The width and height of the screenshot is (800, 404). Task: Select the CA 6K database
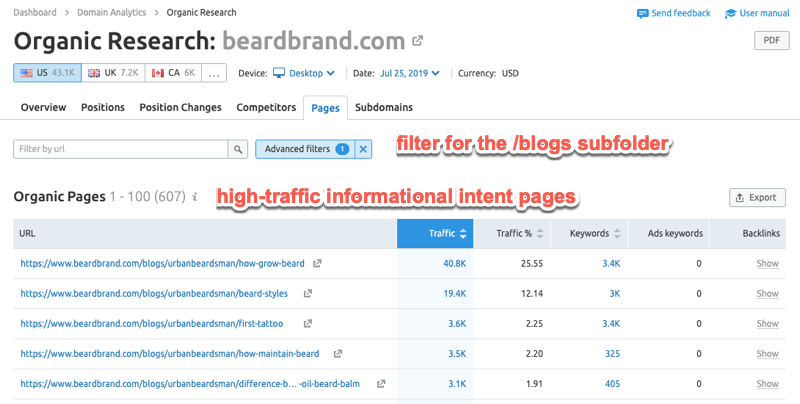pyautogui.click(x=173, y=73)
